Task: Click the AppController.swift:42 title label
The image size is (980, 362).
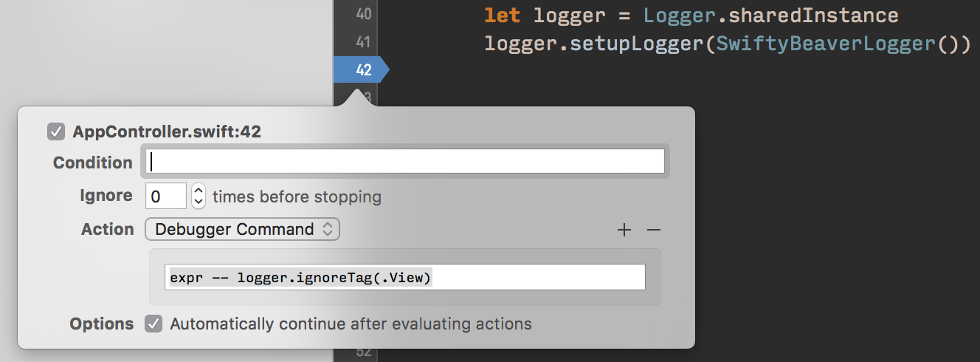Action: coord(167,132)
